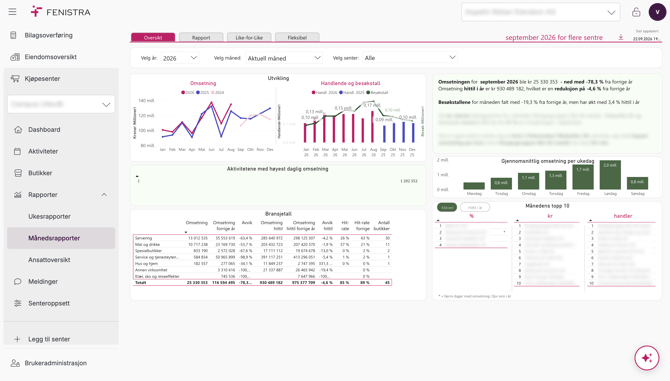Switch to the Fleksibel tab
Viewport: 670px width, 381px height.
297,38
